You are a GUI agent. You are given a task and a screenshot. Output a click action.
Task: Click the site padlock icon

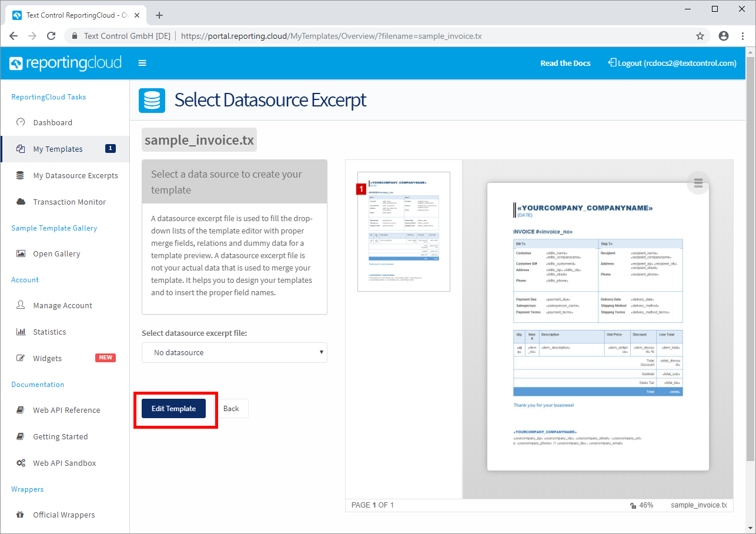pos(75,36)
